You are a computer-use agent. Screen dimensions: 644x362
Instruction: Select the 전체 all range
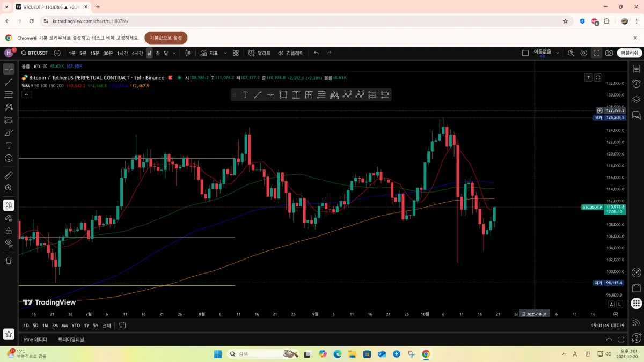click(x=107, y=326)
